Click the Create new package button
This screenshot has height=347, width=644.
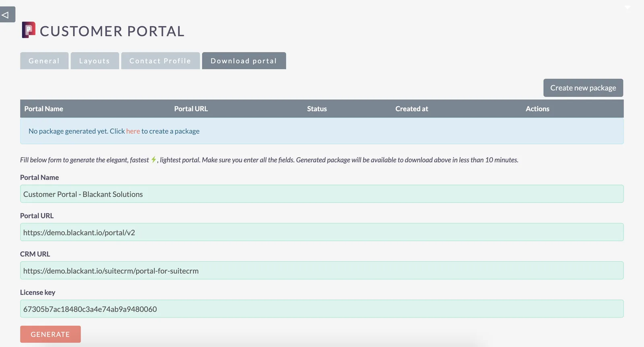pos(583,88)
